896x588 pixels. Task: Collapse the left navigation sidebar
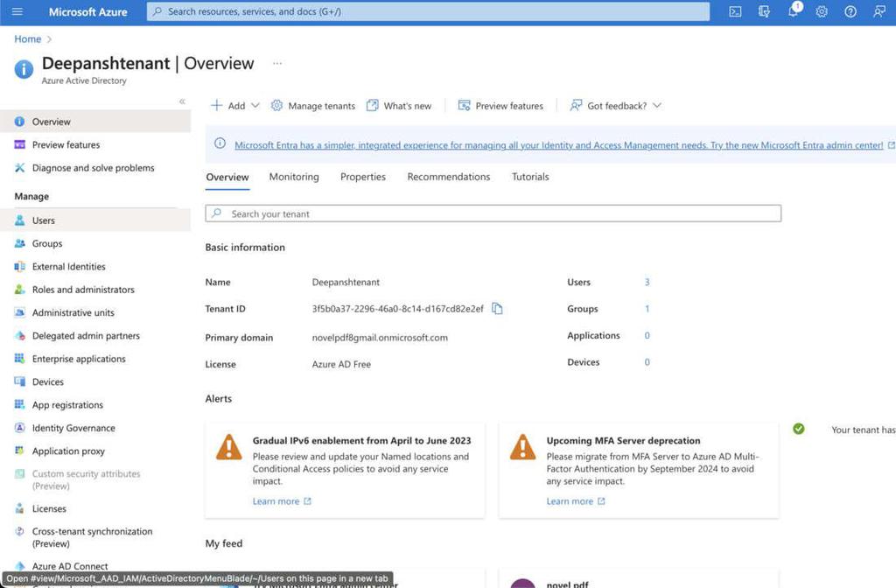coord(182,101)
